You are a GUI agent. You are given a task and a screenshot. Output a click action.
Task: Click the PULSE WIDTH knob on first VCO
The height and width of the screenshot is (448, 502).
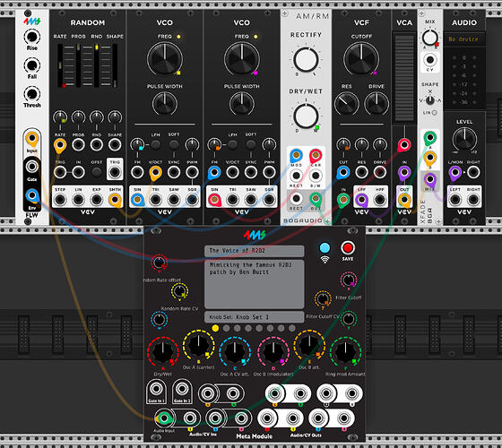coord(165,104)
